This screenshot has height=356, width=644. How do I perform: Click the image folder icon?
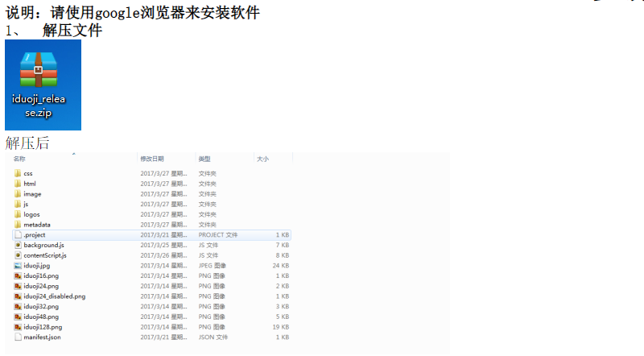[x=18, y=193]
